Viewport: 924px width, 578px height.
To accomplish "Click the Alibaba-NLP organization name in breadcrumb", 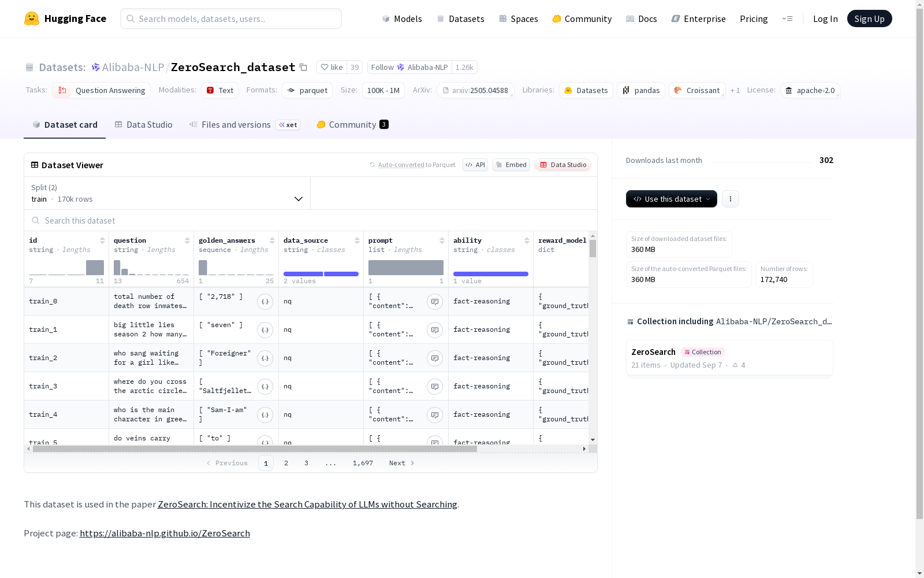I will pos(133,67).
